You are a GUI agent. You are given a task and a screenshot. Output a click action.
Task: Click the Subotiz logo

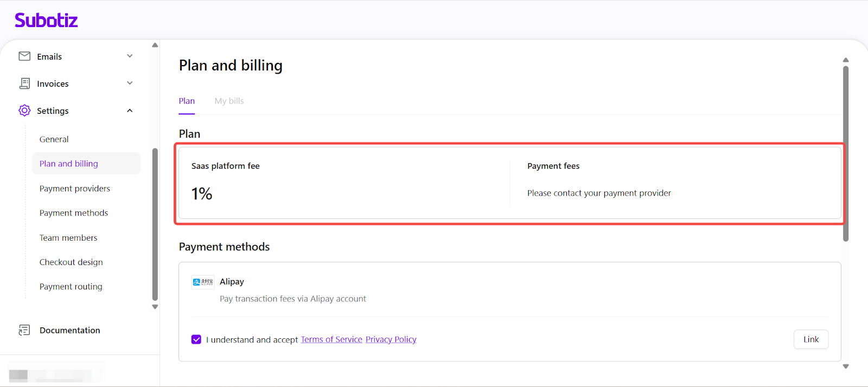pyautogui.click(x=46, y=21)
